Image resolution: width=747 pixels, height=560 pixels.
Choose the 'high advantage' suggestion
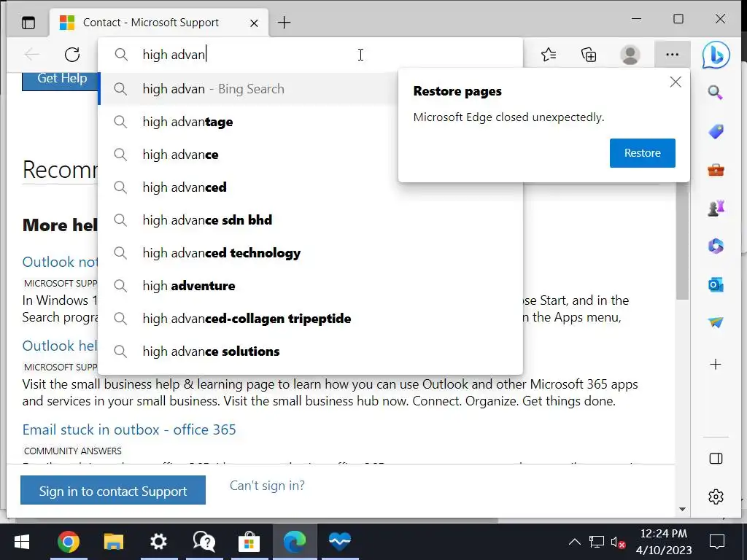pos(248,122)
